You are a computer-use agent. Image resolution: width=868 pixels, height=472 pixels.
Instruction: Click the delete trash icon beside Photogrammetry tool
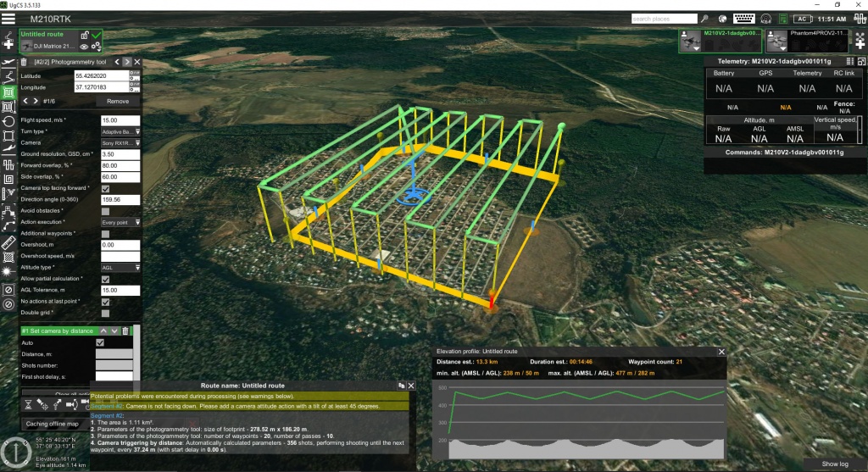tap(24, 62)
